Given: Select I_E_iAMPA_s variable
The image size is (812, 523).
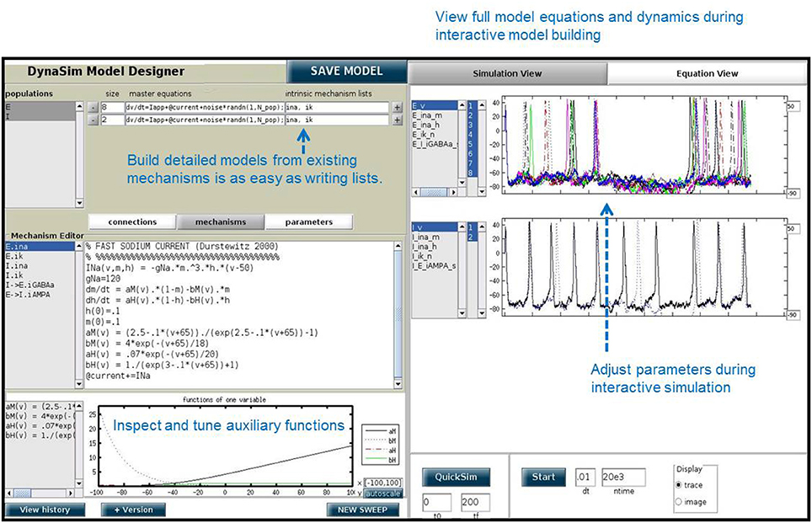Looking at the screenshot, I should 435,265.
